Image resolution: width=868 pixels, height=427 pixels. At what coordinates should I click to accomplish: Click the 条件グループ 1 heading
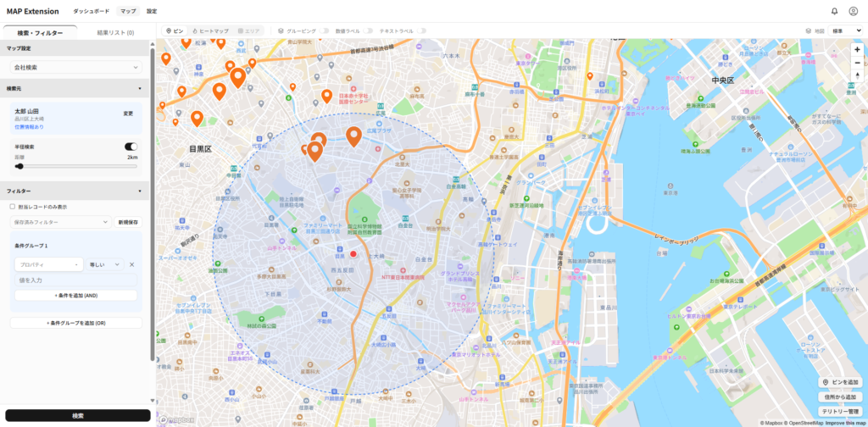[31, 245]
